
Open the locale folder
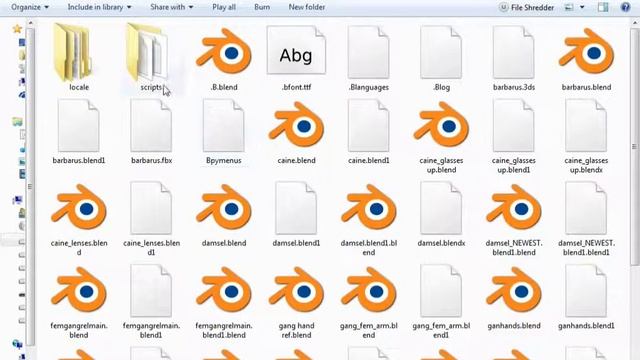(78, 57)
